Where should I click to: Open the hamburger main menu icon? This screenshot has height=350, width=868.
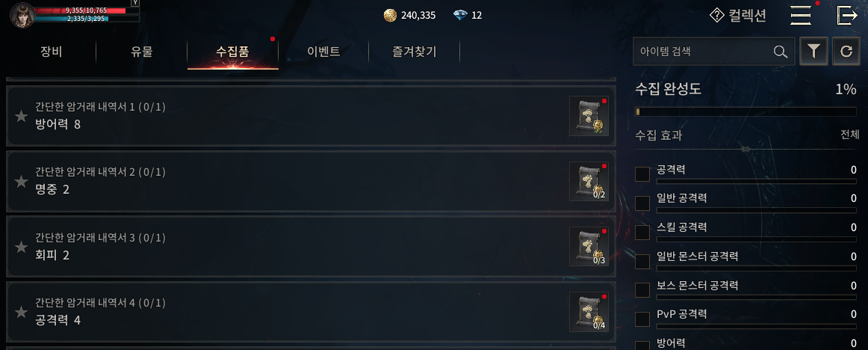[x=801, y=15]
